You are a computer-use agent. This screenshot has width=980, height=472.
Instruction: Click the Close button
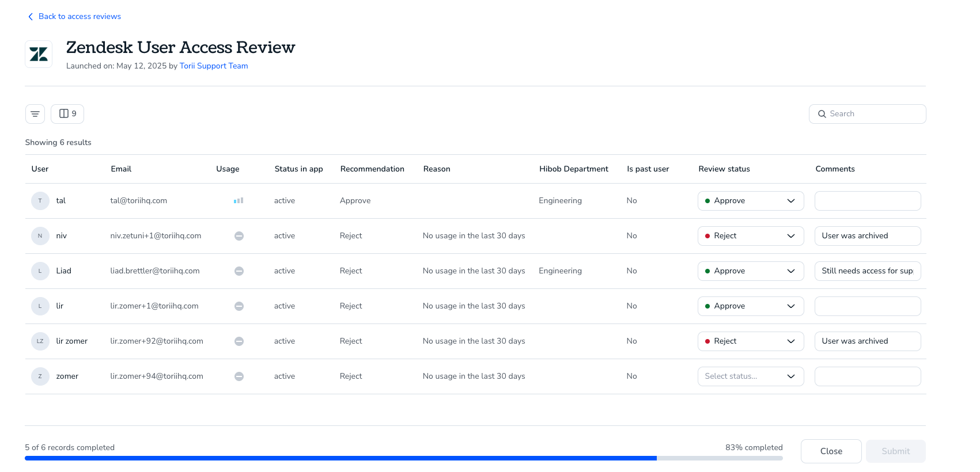831,451
